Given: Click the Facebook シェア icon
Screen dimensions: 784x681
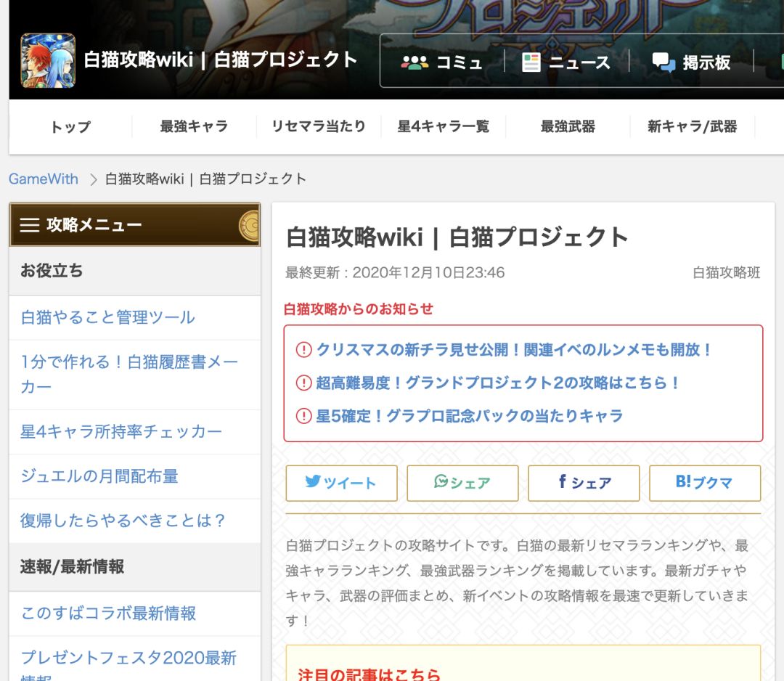Looking at the screenshot, I should point(565,483).
